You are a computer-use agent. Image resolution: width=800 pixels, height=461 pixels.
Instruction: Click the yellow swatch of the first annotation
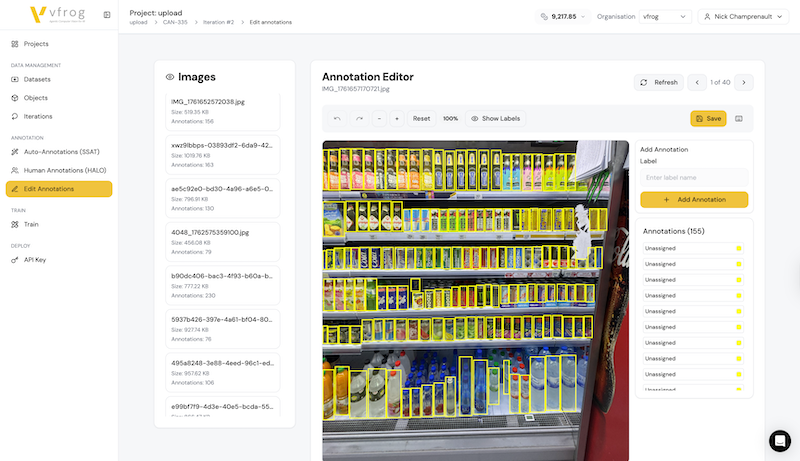739,248
